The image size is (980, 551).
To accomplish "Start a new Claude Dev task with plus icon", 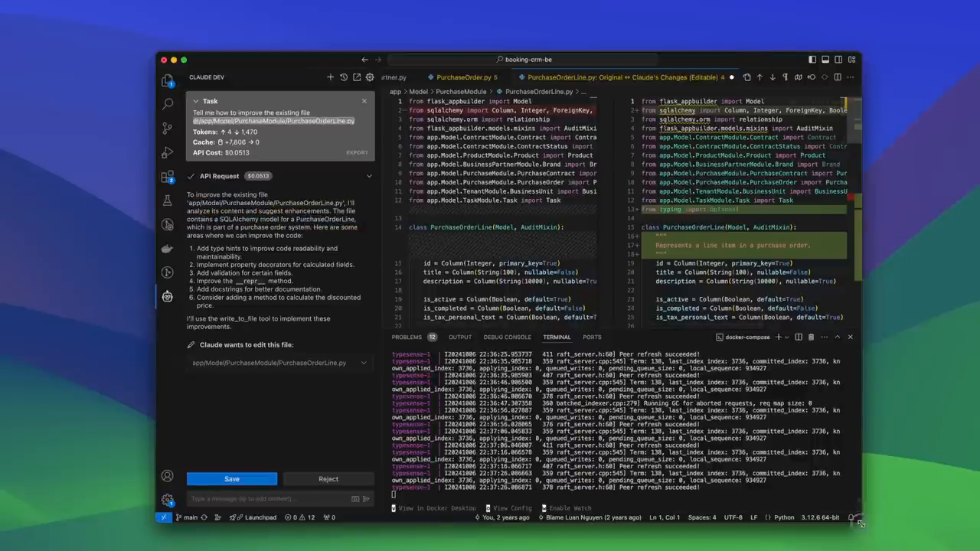I will [x=331, y=77].
